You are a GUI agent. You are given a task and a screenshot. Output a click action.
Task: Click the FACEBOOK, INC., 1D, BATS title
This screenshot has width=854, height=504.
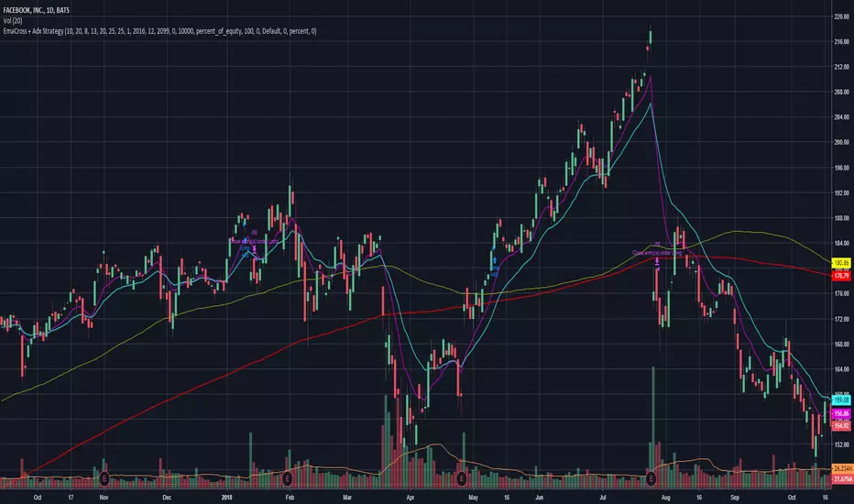coord(37,10)
